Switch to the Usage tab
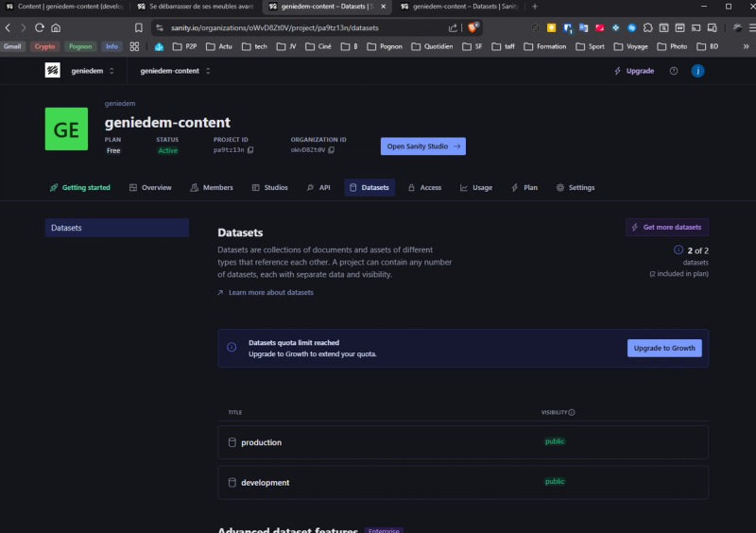Viewport: 756px width, 533px height. click(476, 188)
